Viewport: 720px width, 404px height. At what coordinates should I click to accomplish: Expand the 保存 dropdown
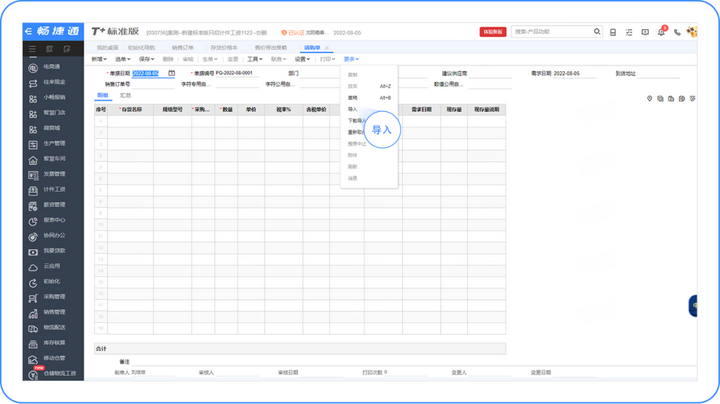pos(146,59)
